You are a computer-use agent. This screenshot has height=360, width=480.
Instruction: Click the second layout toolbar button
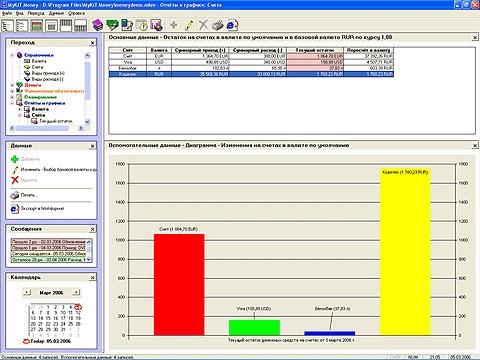click(x=22, y=26)
